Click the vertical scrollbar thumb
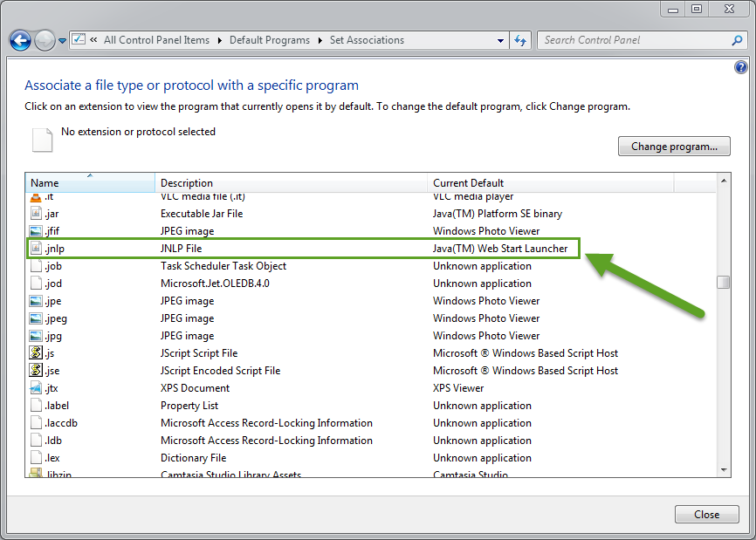Image resolution: width=756 pixels, height=540 pixels. pos(723,282)
